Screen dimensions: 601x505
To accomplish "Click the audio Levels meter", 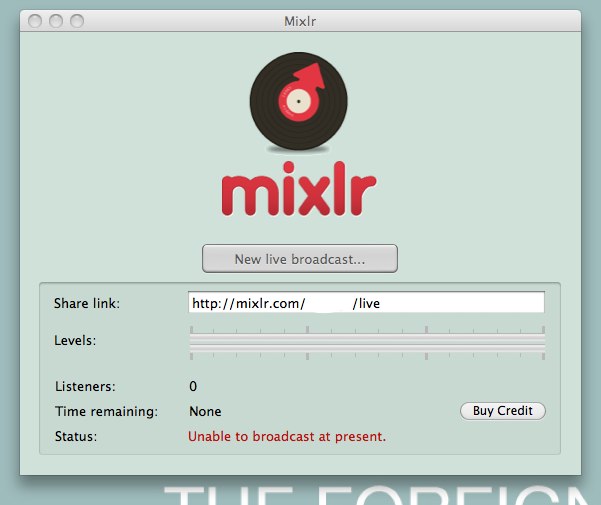I will click(x=367, y=343).
